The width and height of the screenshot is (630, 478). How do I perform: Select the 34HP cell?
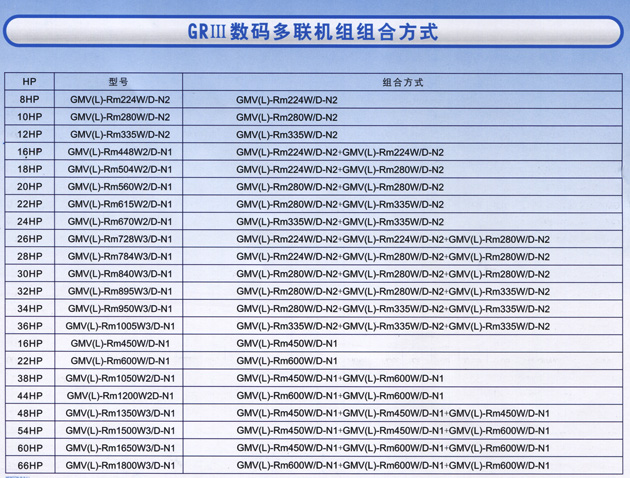point(29,308)
